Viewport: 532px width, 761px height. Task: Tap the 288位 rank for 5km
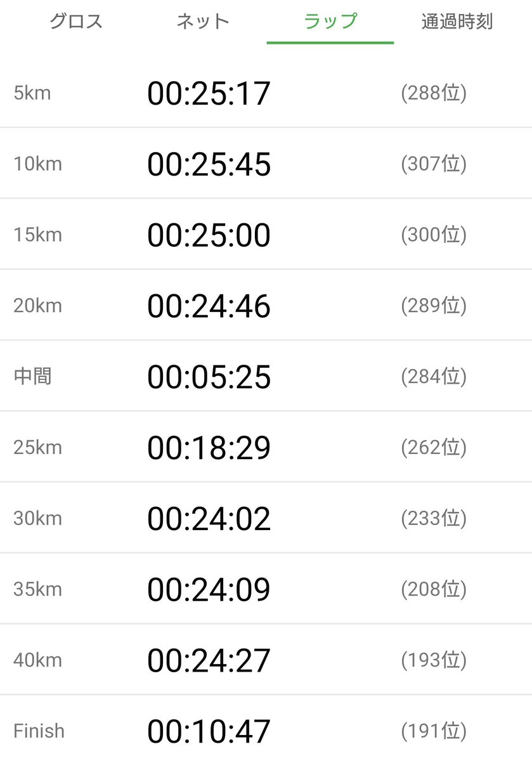pos(434,94)
